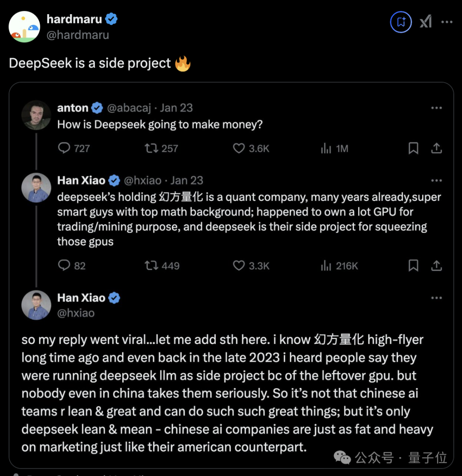Bookmark Han Xiao's quant company reply
Viewport: 462px width, 476px height.
coord(413,266)
